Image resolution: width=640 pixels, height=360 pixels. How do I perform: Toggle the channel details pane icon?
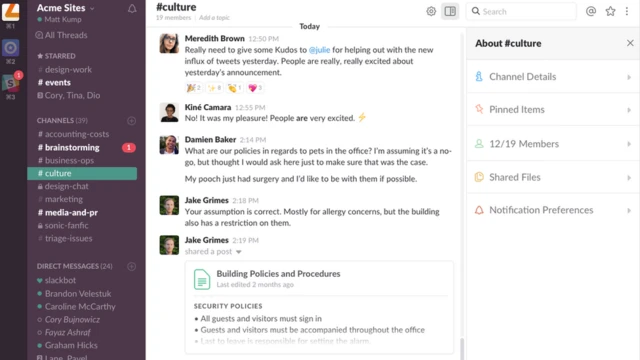pos(450,11)
